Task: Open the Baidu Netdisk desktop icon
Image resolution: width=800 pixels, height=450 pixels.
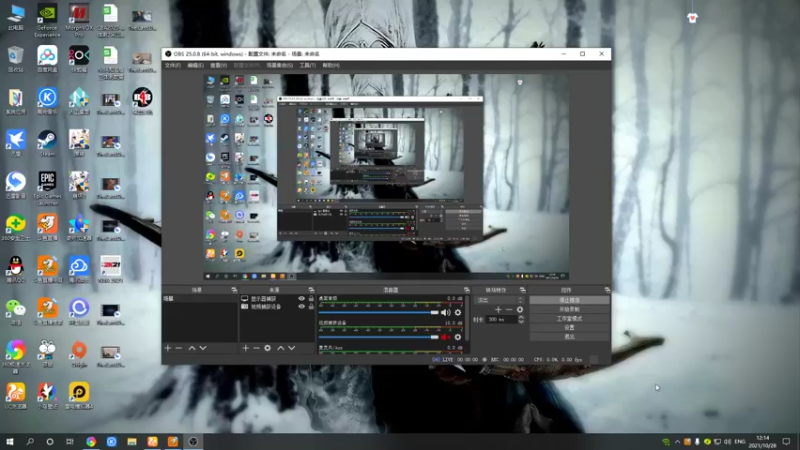Action: 47,59
